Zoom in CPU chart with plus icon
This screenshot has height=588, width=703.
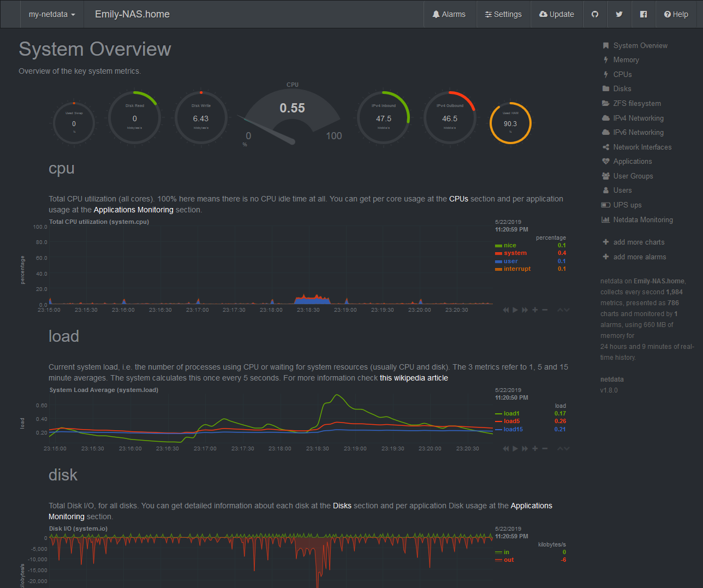pos(535,310)
